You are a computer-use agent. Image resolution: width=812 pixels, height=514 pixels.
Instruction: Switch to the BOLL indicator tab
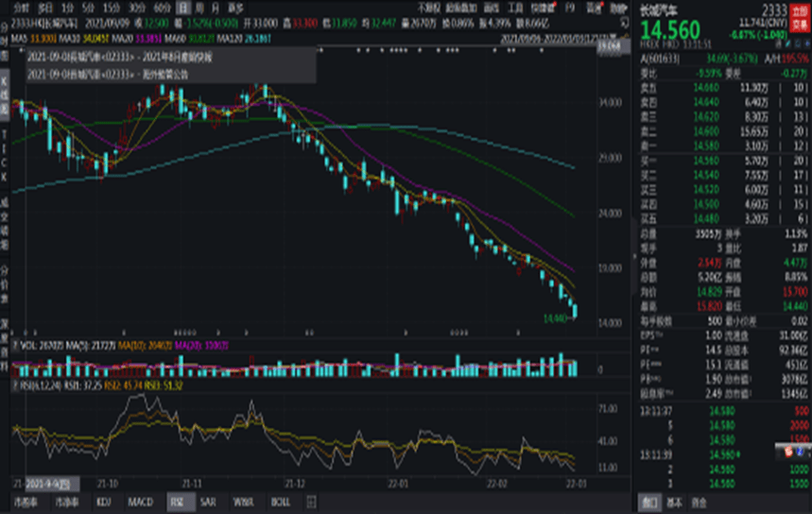pos(280,500)
